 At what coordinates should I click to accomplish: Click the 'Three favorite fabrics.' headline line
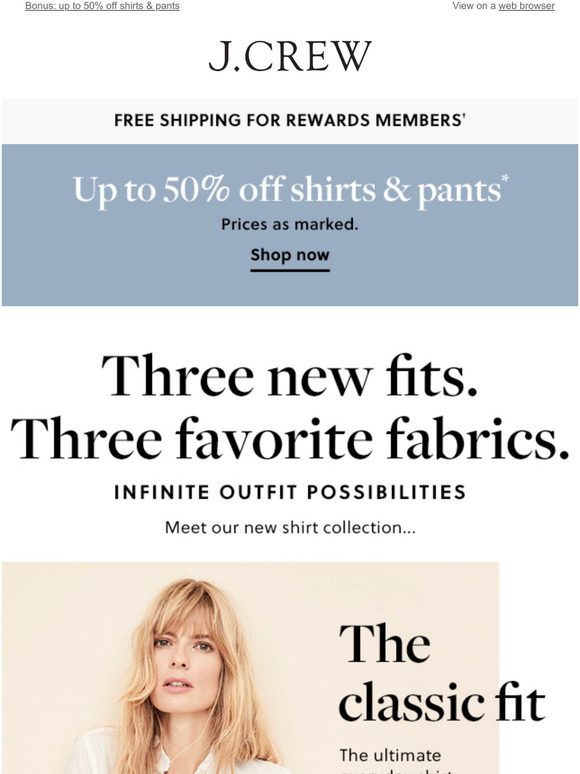(290, 438)
